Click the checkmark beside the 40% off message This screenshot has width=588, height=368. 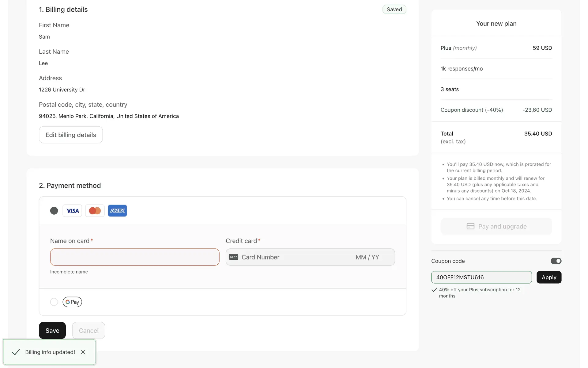(x=434, y=290)
